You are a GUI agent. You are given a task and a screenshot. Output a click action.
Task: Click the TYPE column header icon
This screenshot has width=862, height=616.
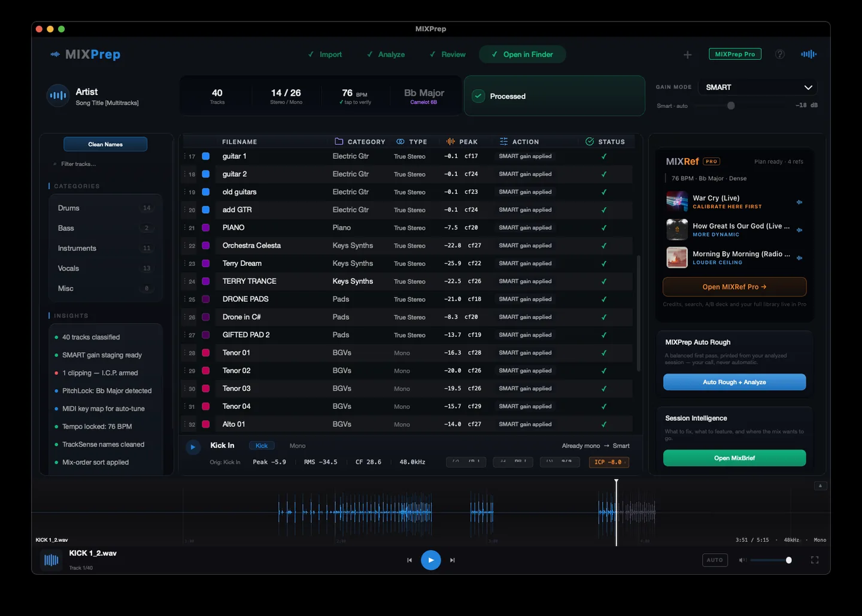[x=400, y=142]
